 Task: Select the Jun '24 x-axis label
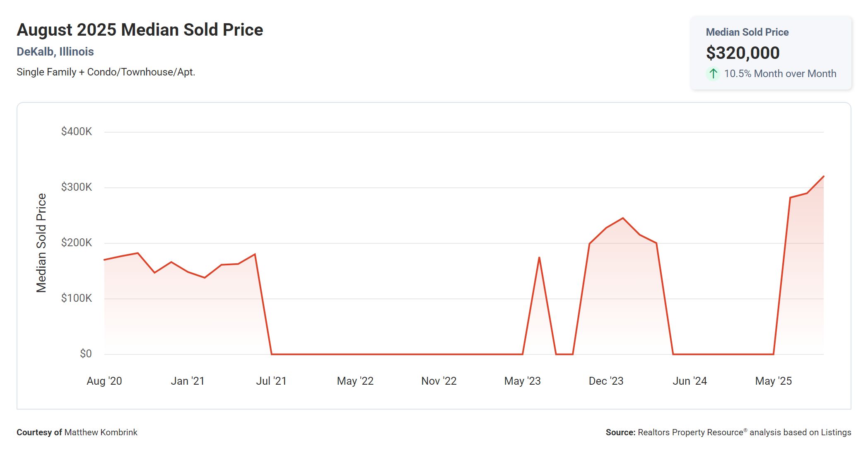point(690,381)
